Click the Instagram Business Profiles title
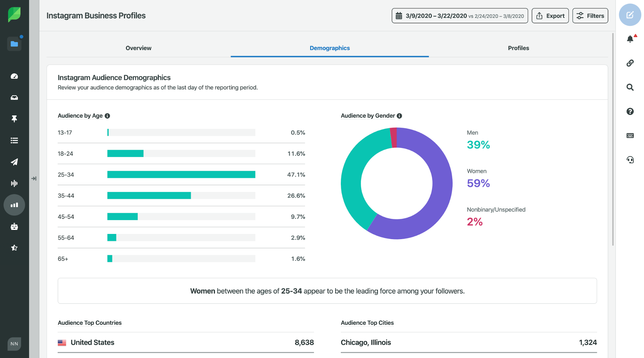Image resolution: width=644 pixels, height=358 pixels. [x=96, y=16]
